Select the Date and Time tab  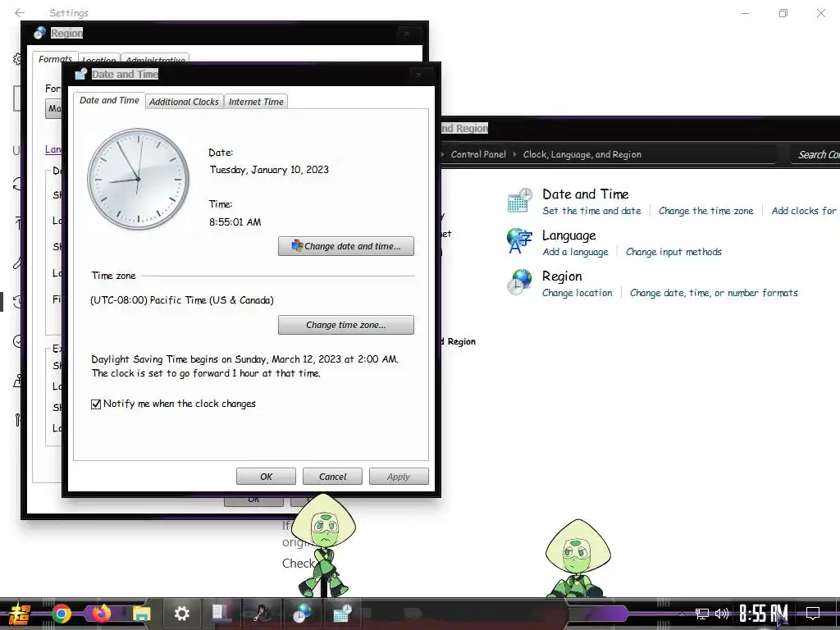pos(109,100)
